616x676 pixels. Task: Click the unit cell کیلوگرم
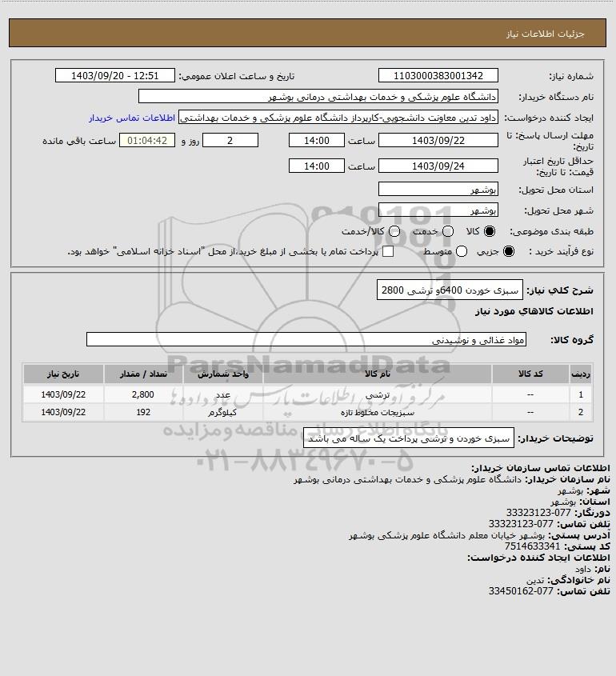click(x=223, y=412)
